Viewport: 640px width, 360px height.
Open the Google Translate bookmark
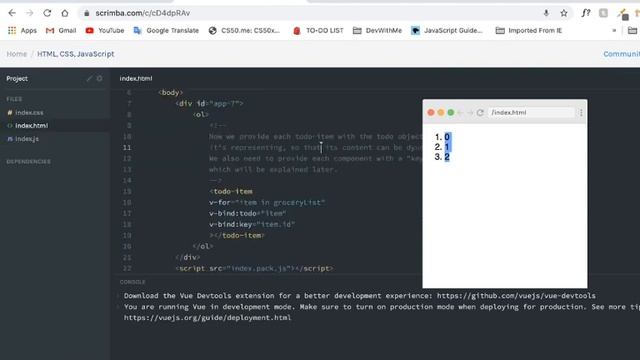(x=166, y=31)
